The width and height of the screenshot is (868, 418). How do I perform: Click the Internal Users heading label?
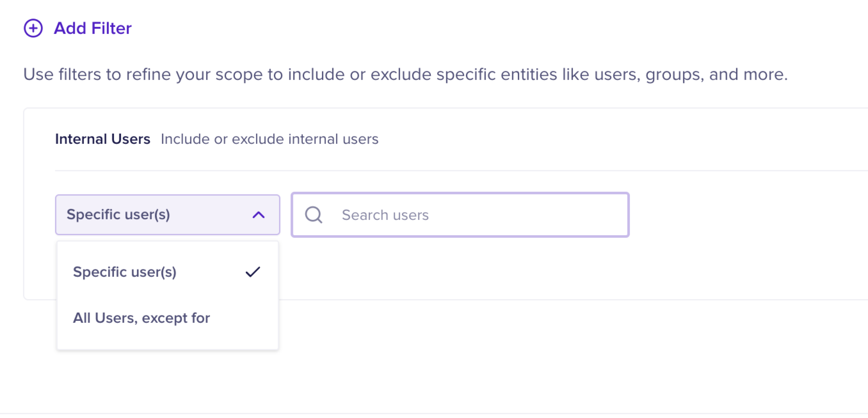click(102, 139)
